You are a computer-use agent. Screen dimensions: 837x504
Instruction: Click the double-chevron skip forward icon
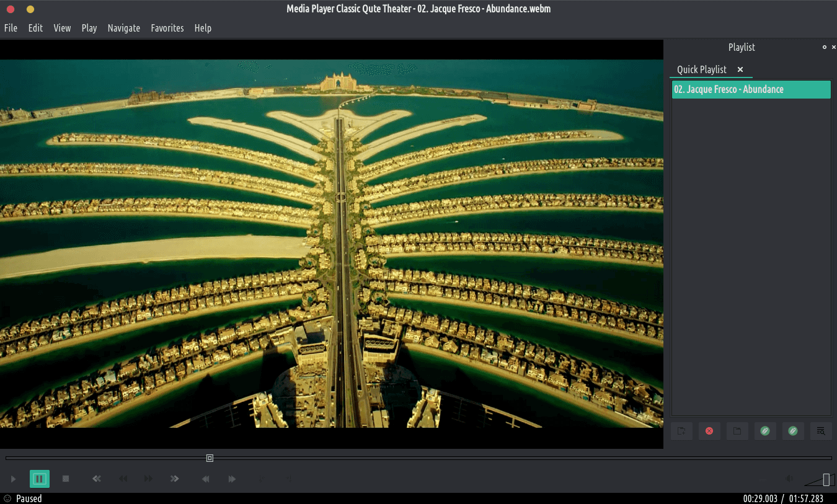tap(175, 479)
